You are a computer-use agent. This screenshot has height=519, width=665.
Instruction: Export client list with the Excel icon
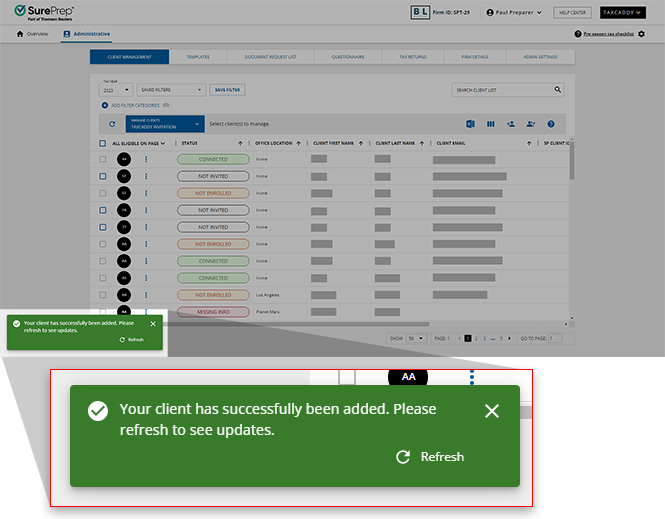pos(470,124)
